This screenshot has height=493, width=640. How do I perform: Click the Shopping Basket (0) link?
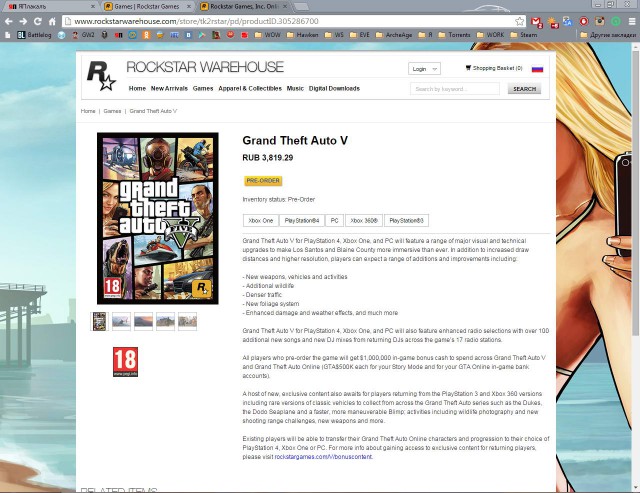coord(498,68)
